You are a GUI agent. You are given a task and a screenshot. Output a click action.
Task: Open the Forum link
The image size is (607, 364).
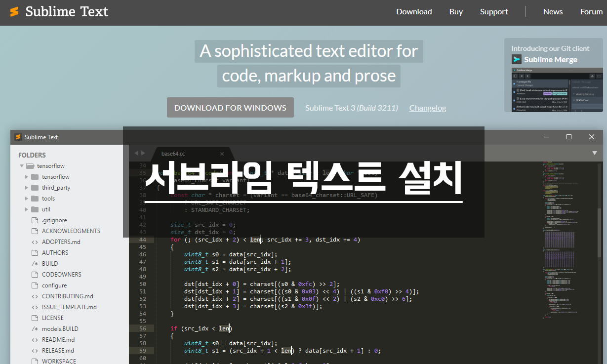pos(591,12)
